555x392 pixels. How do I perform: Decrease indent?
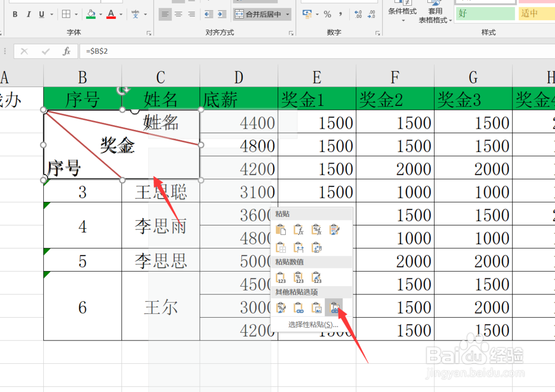point(209,14)
